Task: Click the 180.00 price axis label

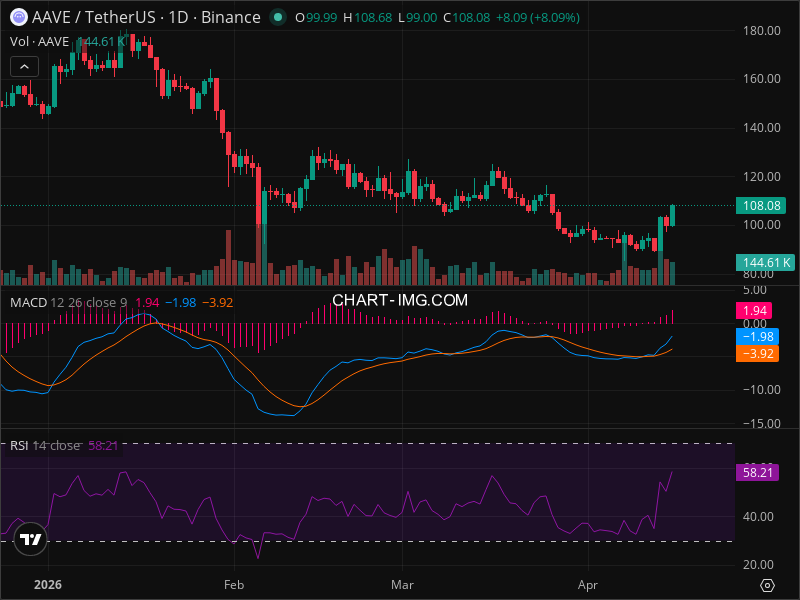Action: 762,31
